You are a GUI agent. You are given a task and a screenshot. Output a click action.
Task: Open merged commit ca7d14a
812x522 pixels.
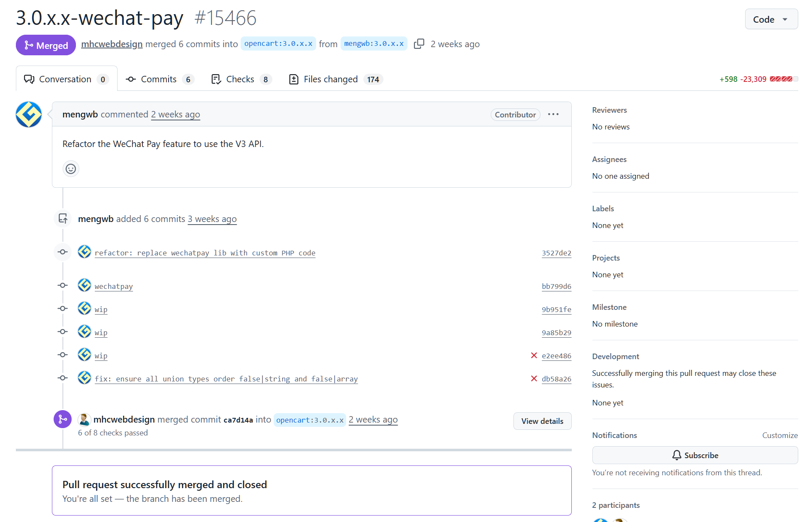[238, 420]
